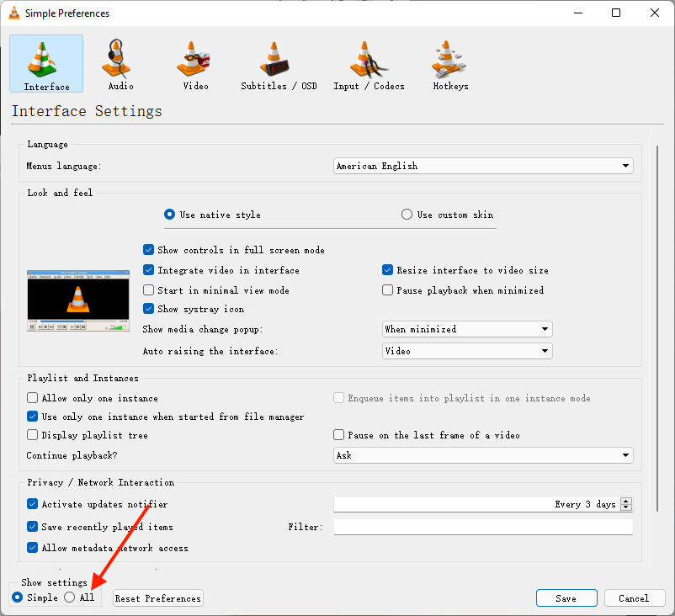The height and width of the screenshot is (616, 675).
Task: Increase update check days with up arrow
Action: 626,501
